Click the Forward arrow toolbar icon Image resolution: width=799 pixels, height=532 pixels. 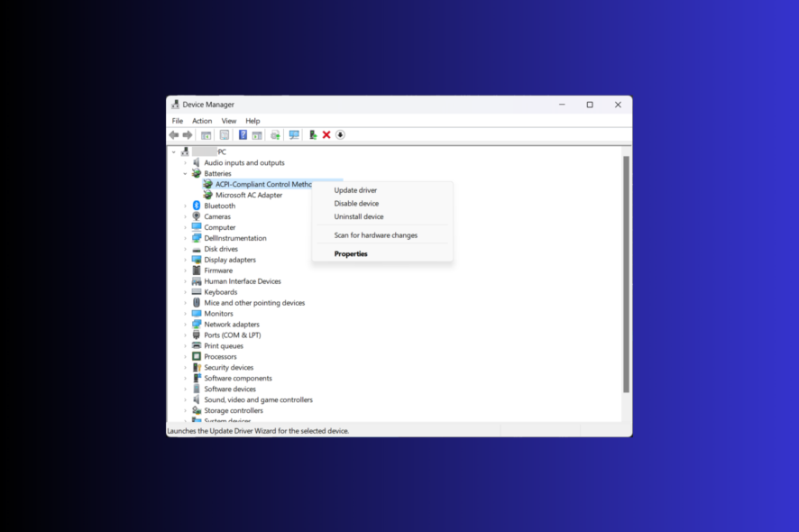(x=188, y=135)
